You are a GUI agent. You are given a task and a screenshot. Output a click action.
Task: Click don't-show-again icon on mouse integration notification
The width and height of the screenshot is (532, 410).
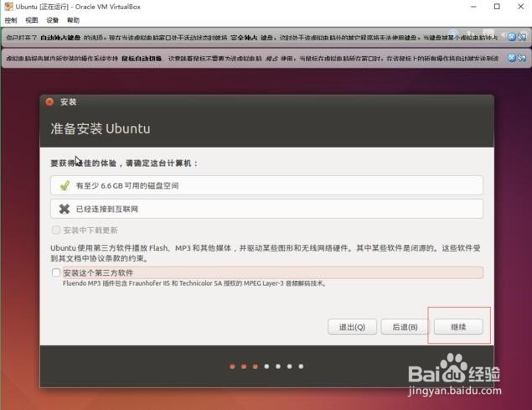(x=522, y=58)
